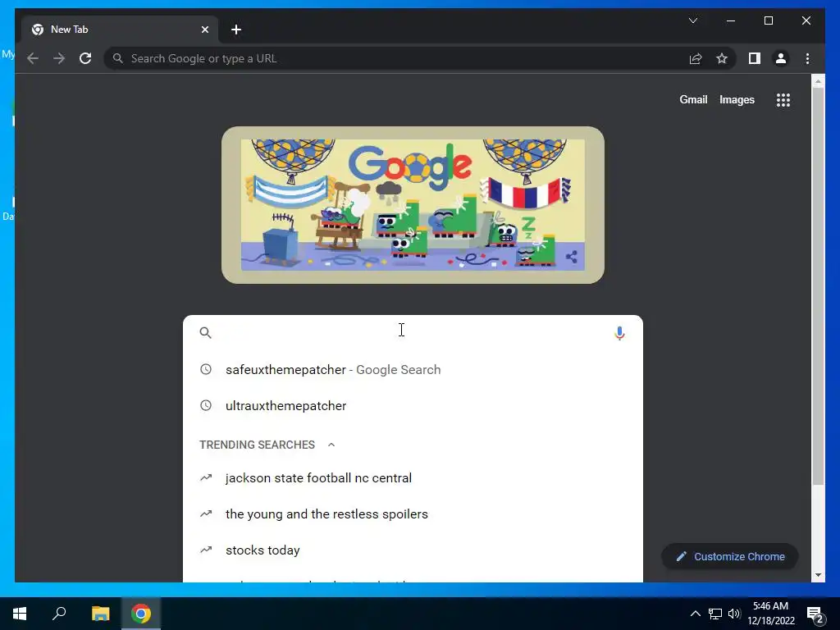Collapse the Trending Searches section
This screenshot has height=630, width=840.
coord(331,445)
